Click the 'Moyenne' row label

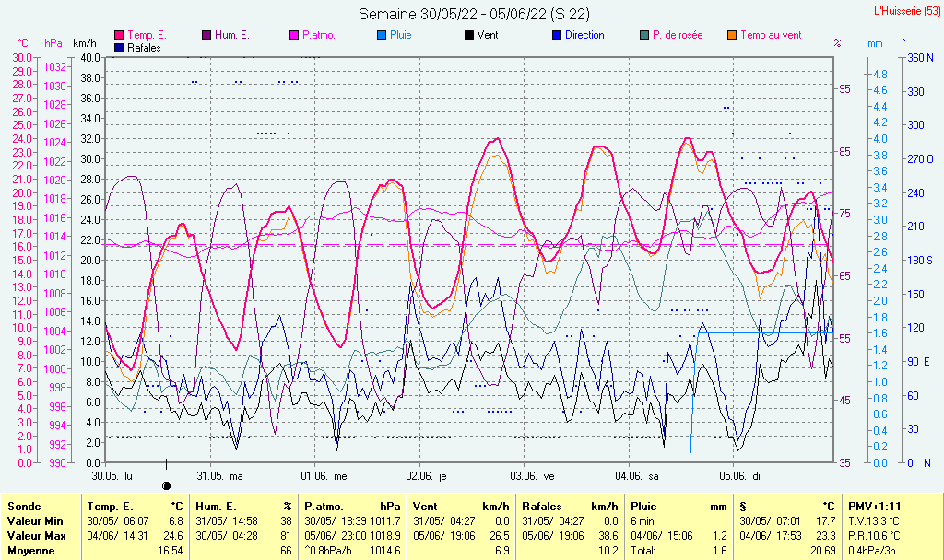(x=30, y=551)
